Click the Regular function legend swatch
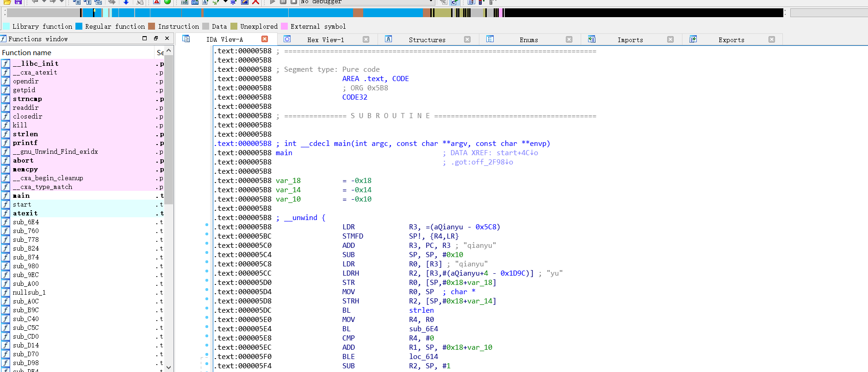The height and width of the screenshot is (372, 868). 79,26
